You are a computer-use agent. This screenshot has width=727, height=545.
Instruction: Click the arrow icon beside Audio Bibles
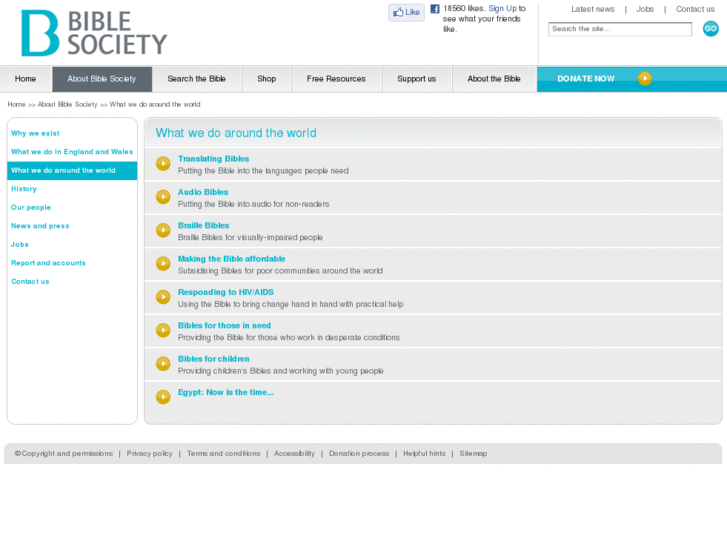(163, 197)
